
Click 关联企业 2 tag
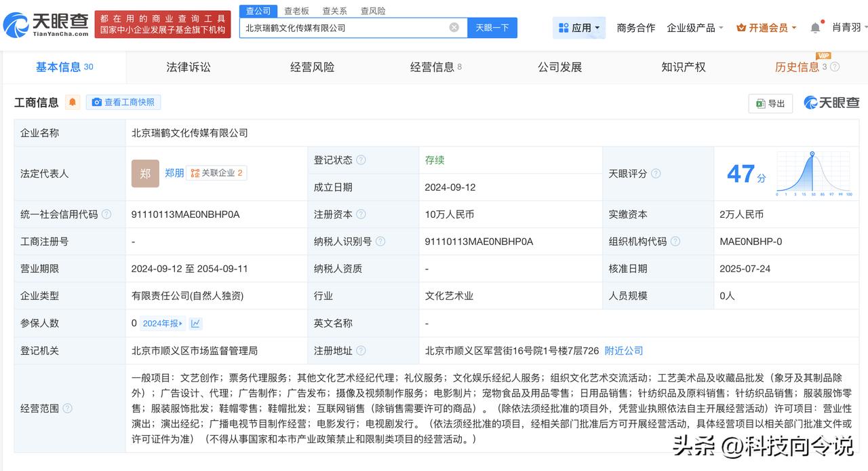point(216,173)
